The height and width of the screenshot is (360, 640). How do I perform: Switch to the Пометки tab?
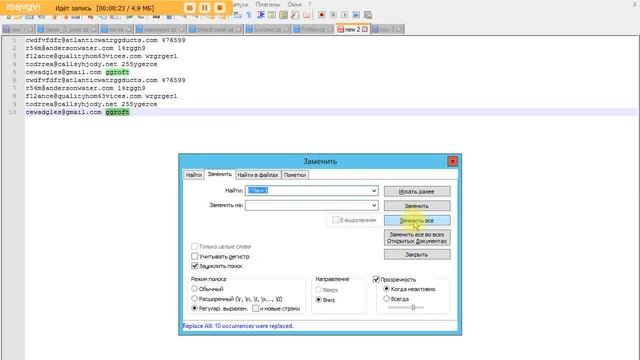tap(295, 175)
